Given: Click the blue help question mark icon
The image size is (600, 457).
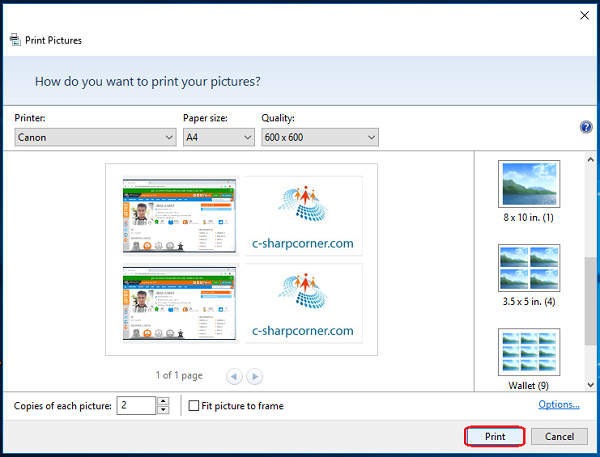Looking at the screenshot, I should pyautogui.click(x=586, y=127).
